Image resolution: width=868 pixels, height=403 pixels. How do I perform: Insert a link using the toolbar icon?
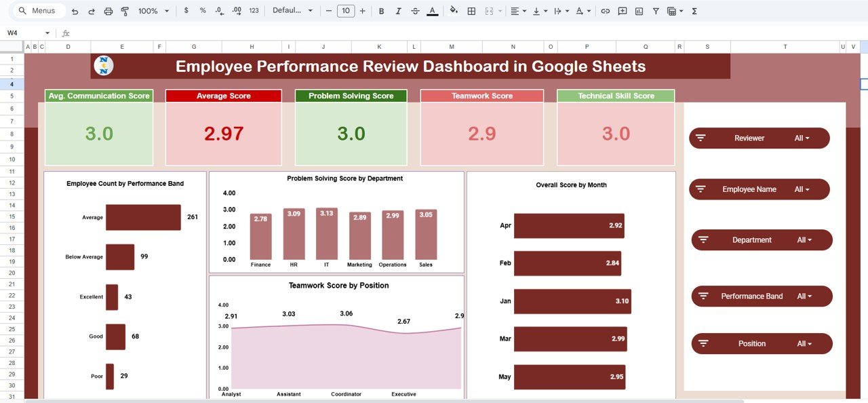[x=606, y=11]
